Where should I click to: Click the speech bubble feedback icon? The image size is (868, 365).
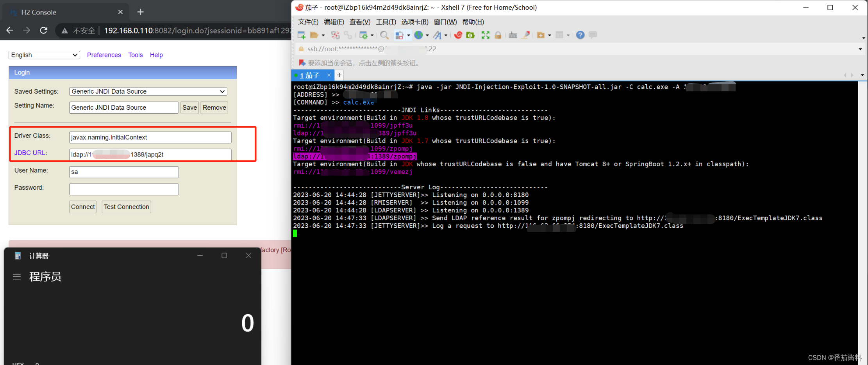[x=593, y=35]
